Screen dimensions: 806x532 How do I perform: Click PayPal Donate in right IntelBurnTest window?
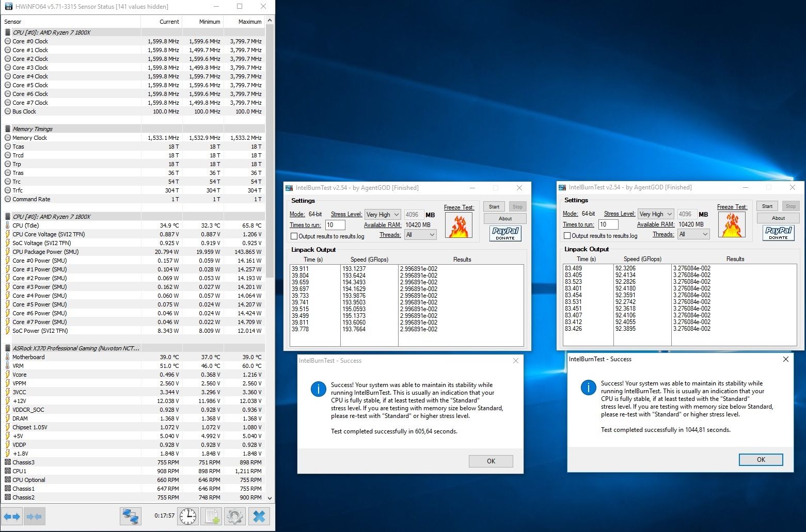coord(778,233)
